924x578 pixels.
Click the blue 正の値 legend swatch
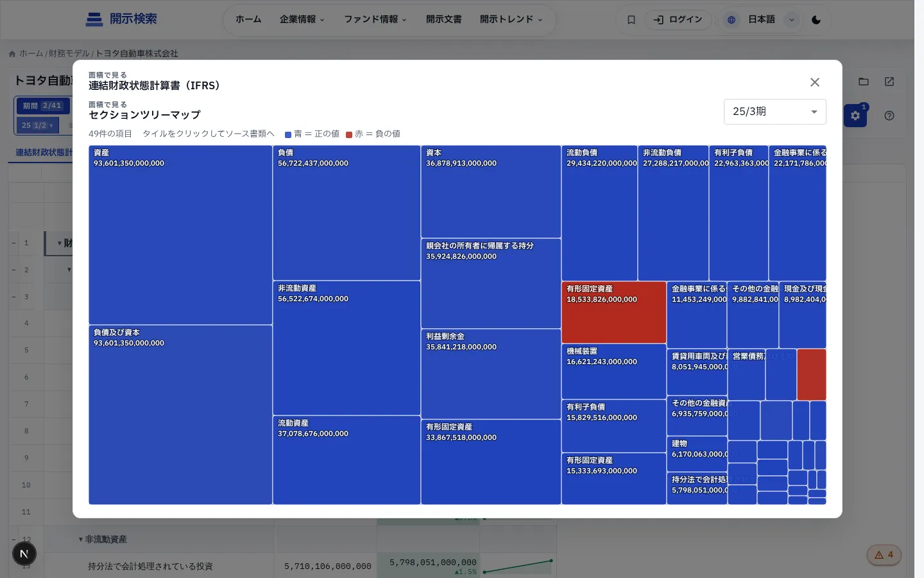(288, 134)
